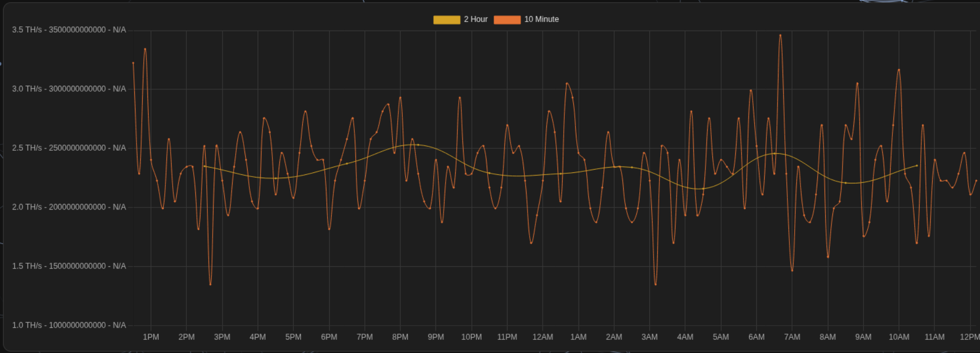Click the 3PM x-axis label

pos(222,337)
